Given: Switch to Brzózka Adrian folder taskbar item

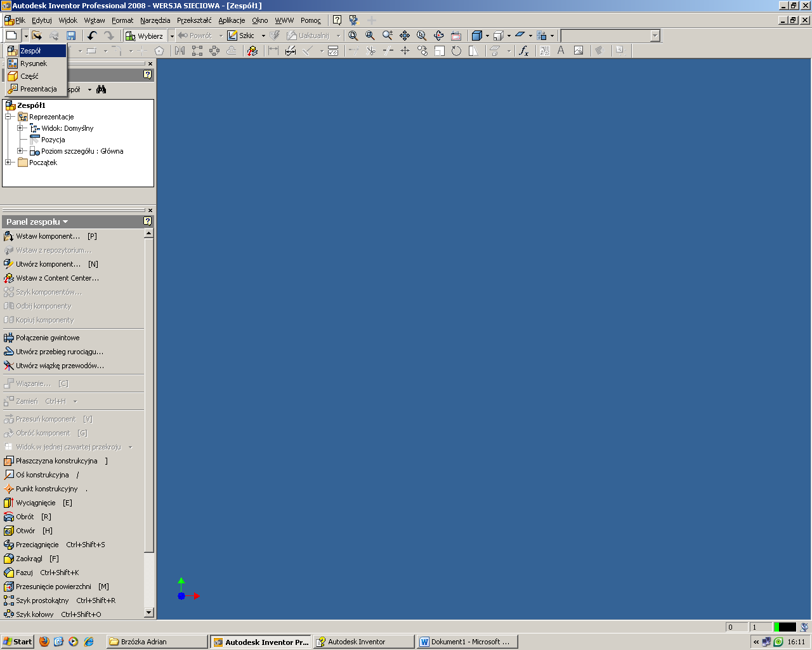Looking at the screenshot, I should (x=157, y=642).
